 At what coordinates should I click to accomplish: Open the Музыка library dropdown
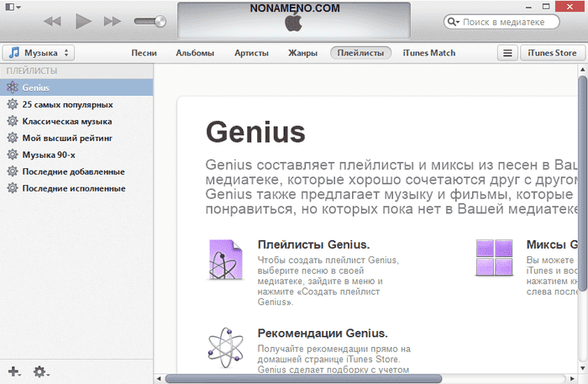[39, 53]
